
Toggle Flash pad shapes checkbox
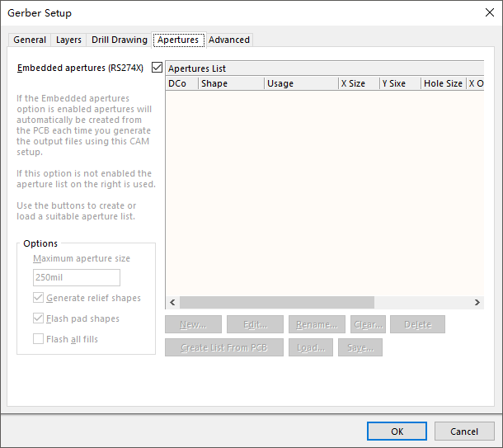(x=39, y=318)
